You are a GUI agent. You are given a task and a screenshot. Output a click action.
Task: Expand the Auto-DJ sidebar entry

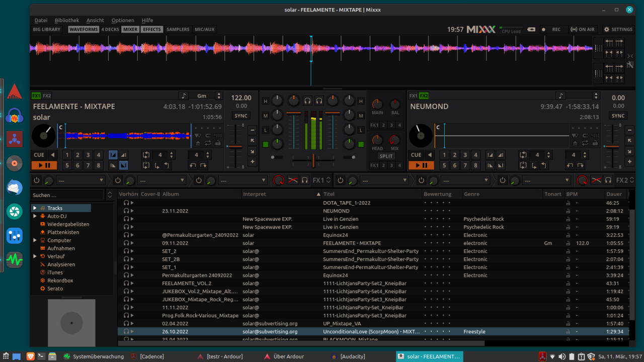click(x=35, y=216)
